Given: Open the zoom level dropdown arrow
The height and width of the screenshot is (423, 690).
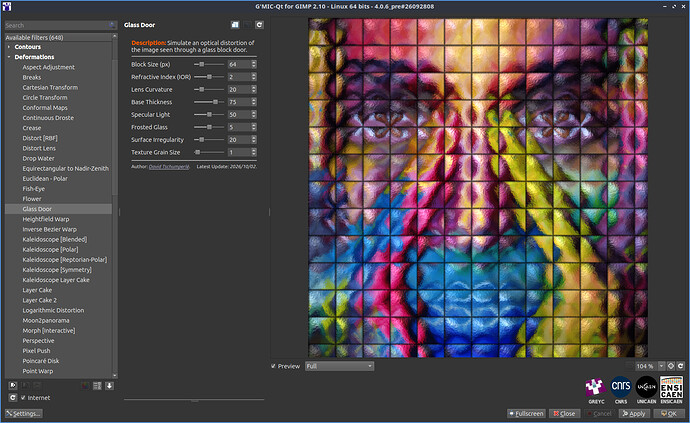Looking at the screenshot, I should coord(661,366).
